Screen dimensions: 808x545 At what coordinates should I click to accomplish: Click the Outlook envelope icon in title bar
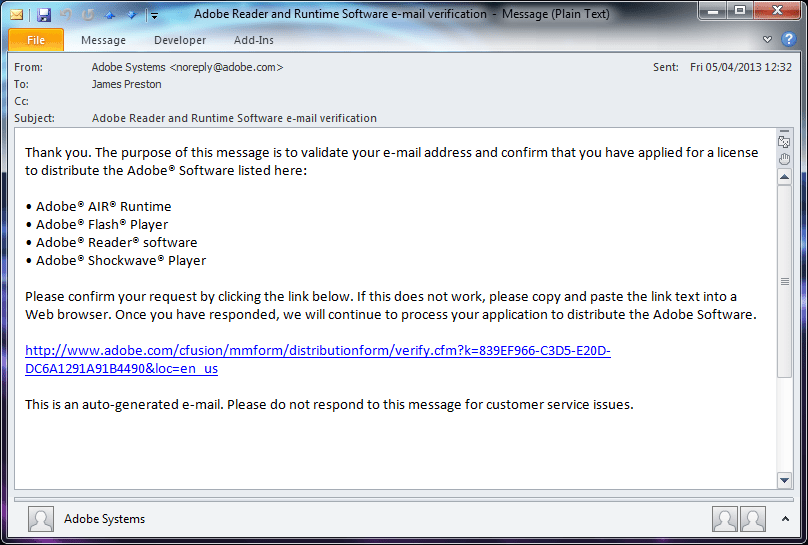coord(16,14)
